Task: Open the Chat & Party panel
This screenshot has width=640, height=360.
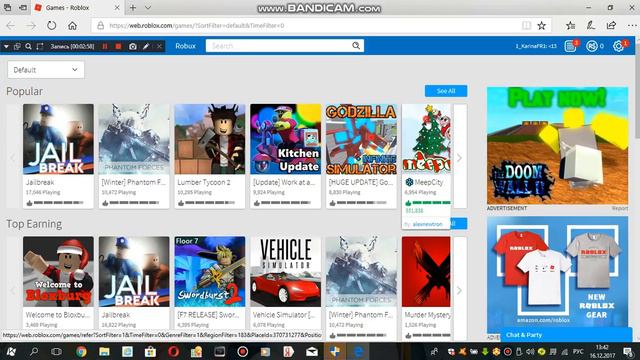Action: tap(566, 335)
